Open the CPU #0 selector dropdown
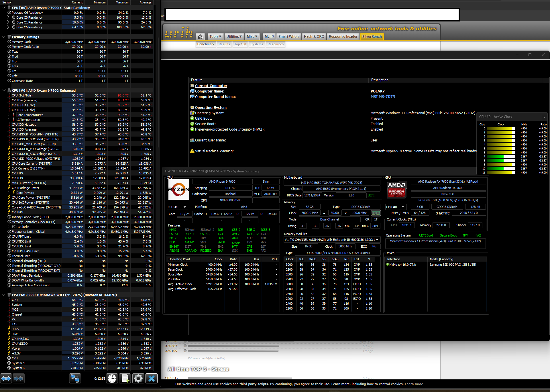This screenshot has width=550, height=392. (x=177, y=207)
